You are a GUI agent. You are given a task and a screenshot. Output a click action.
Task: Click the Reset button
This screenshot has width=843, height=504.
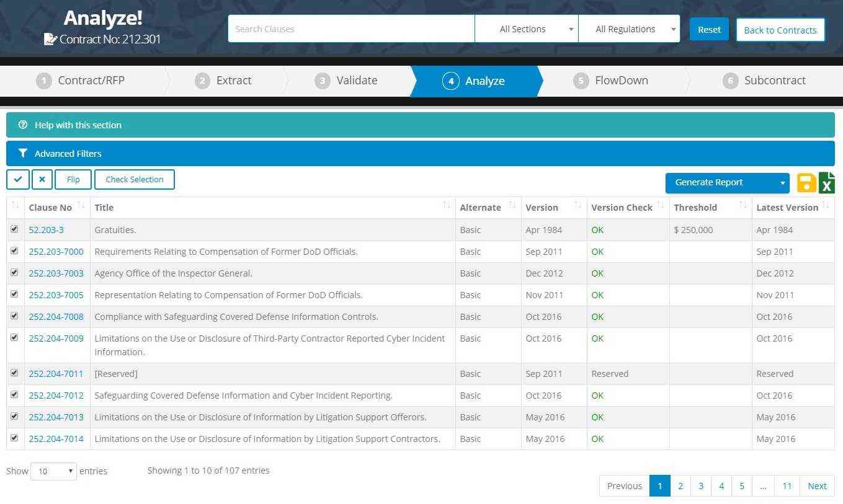click(x=709, y=29)
